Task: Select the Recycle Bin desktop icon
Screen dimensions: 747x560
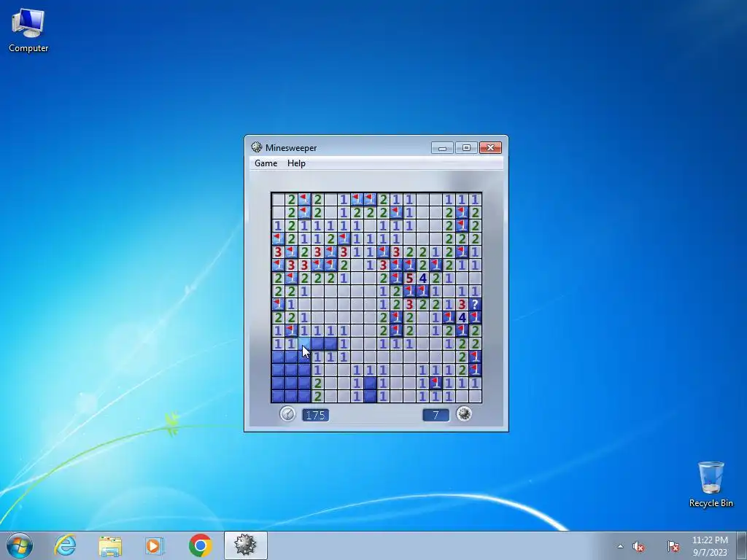Action: pyautogui.click(x=711, y=484)
